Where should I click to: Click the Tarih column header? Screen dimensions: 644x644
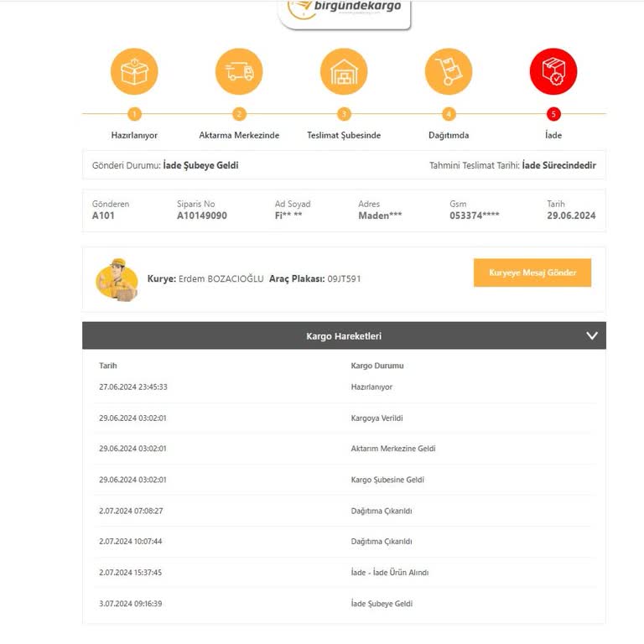coord(108,366)
